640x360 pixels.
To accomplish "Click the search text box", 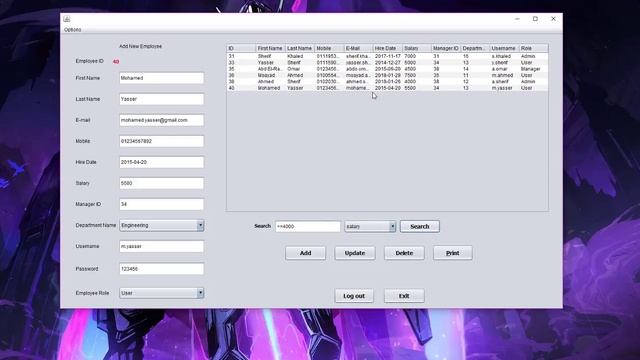I will (308, 227).
